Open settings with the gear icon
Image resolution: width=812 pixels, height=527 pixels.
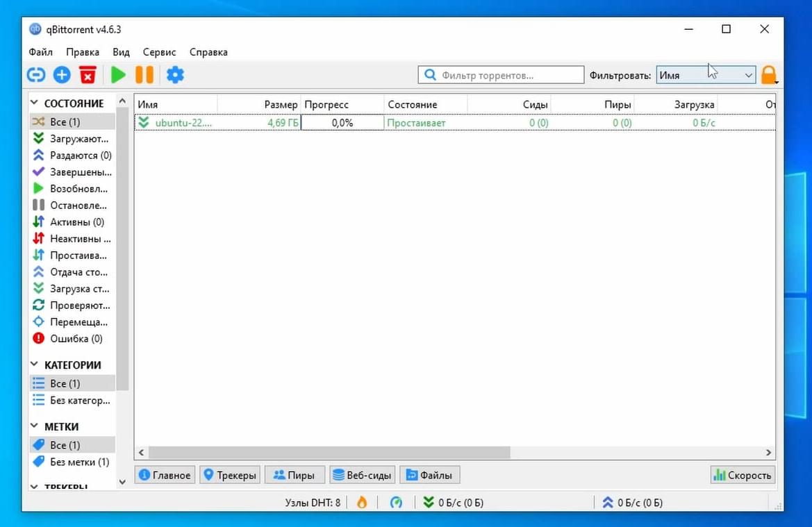[x=175, y=75]
